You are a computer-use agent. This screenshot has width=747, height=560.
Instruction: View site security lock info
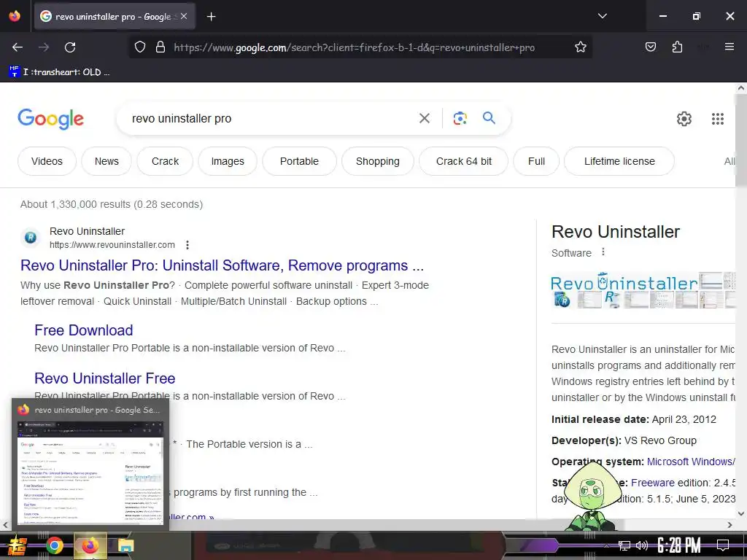click(x=160, y=47)
